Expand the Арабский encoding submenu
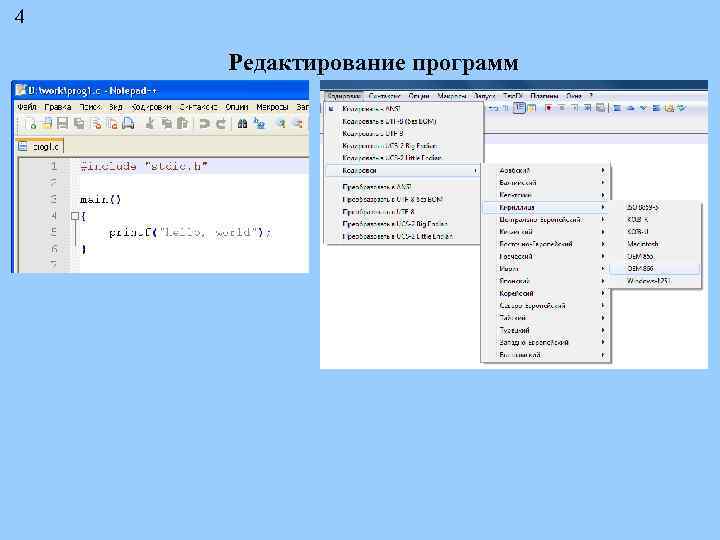This screenshot has height=540, width=720. click(546, 170)
